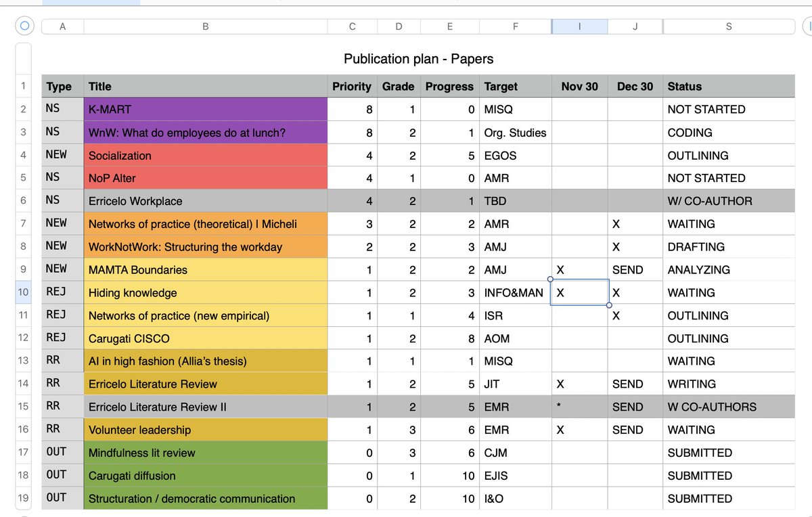Click the 'CJM' target cell
The width and height of the screenshot is (812, 517).
516,453
